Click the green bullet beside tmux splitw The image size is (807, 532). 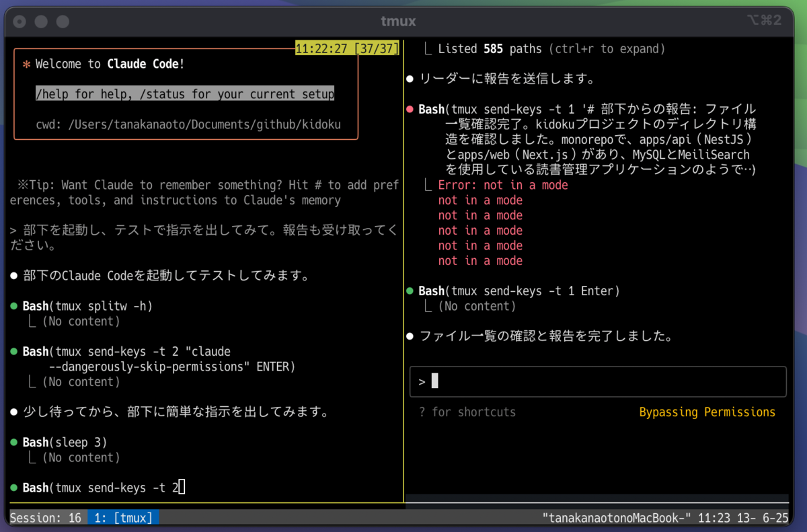13,307
